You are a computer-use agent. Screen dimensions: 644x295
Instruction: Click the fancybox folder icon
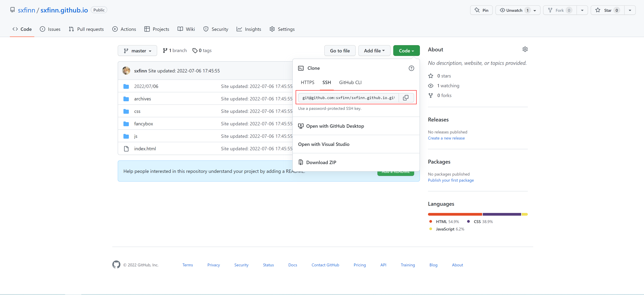pyautogui.click(x=126, y=124)
